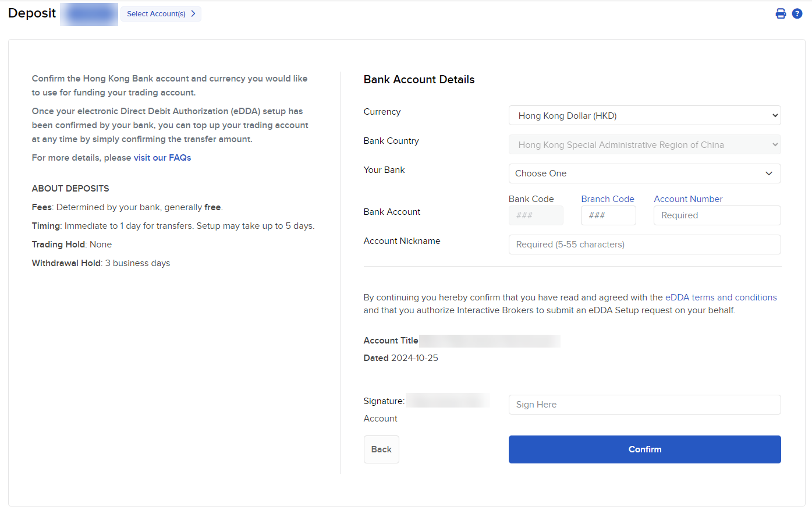812x510 pixels.
Task: Click the Bank Code input field
Action: pos(536,215)
